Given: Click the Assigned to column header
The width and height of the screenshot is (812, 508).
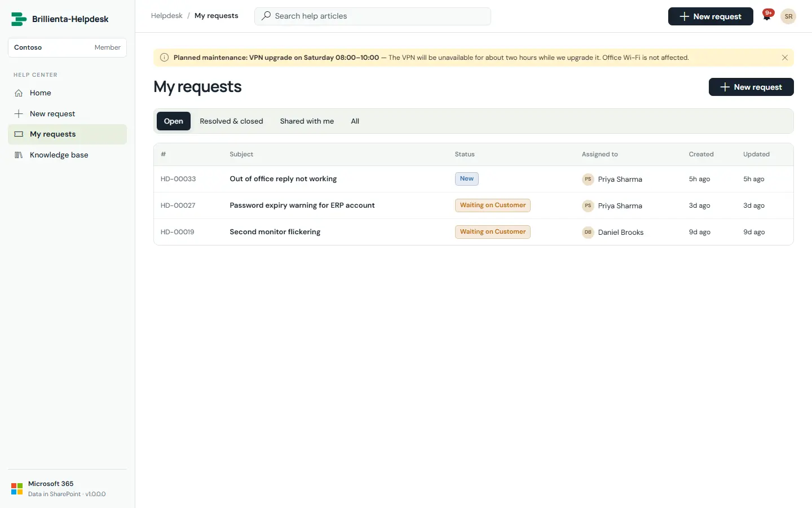Looking at the screenshot, I should pyautogui.click(x=600, y=154).
